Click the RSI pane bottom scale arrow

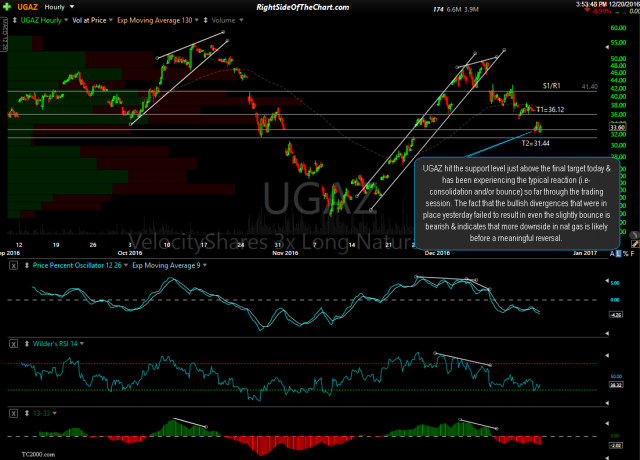607,403
